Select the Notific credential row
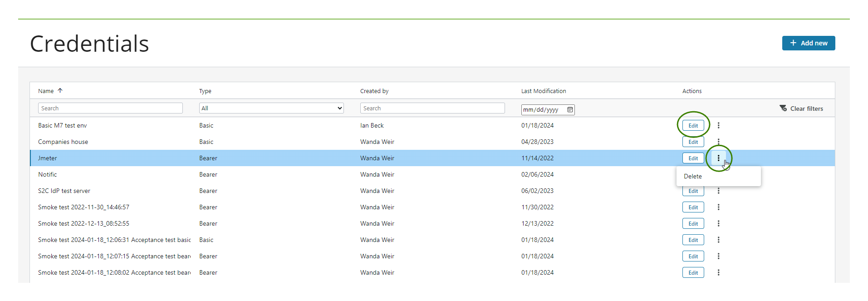The height and width of the screenshot is (301, 868). [x=48, y=174]
